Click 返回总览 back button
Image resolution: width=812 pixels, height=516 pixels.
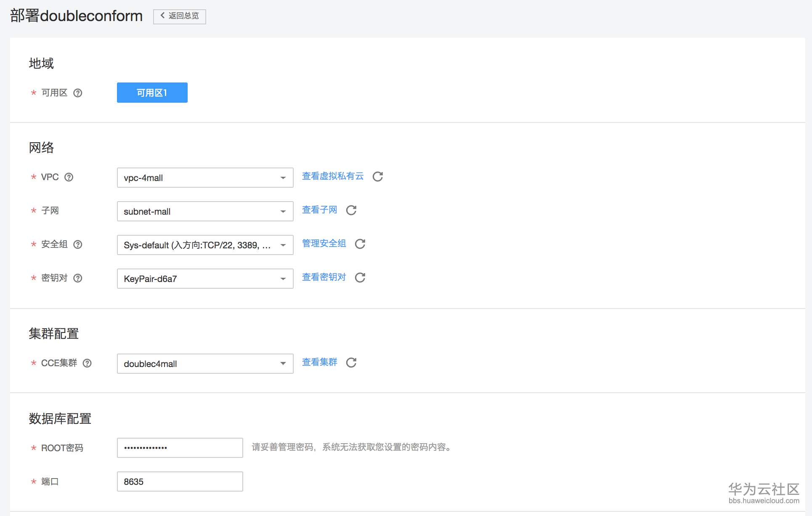click(180, 16)
